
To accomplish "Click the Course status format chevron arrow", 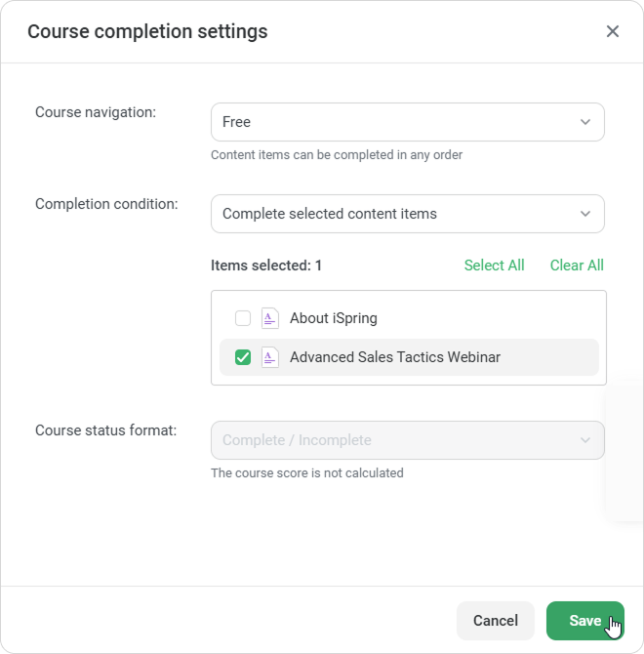I will (585, 440).
